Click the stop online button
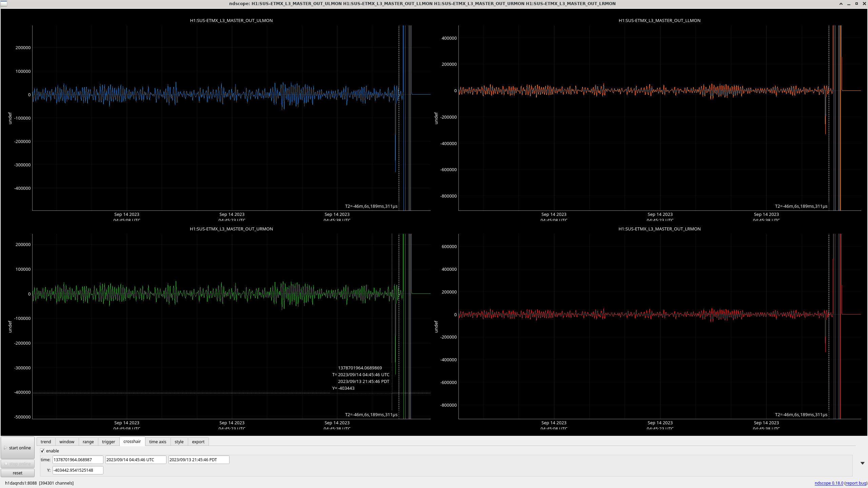 [18, 464]
